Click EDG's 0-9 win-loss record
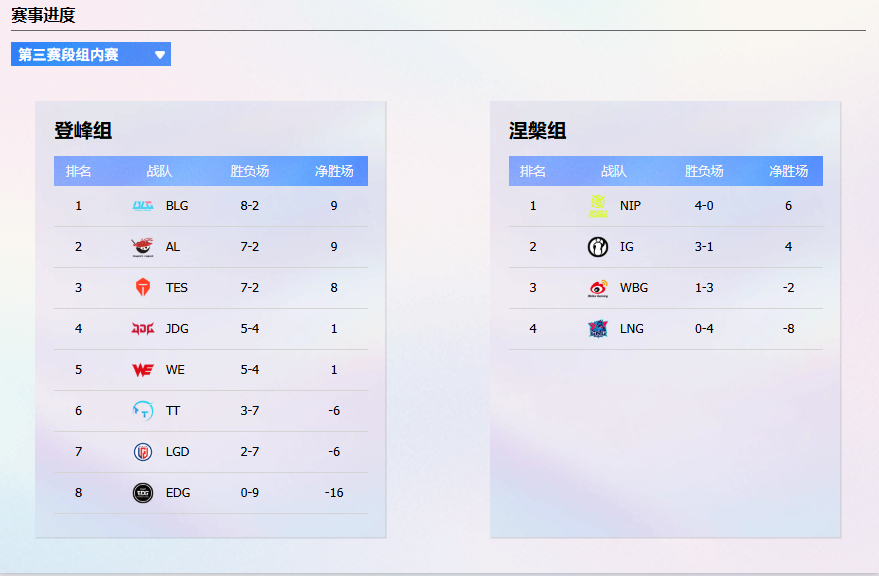879x576 pixels. point(250,492)
